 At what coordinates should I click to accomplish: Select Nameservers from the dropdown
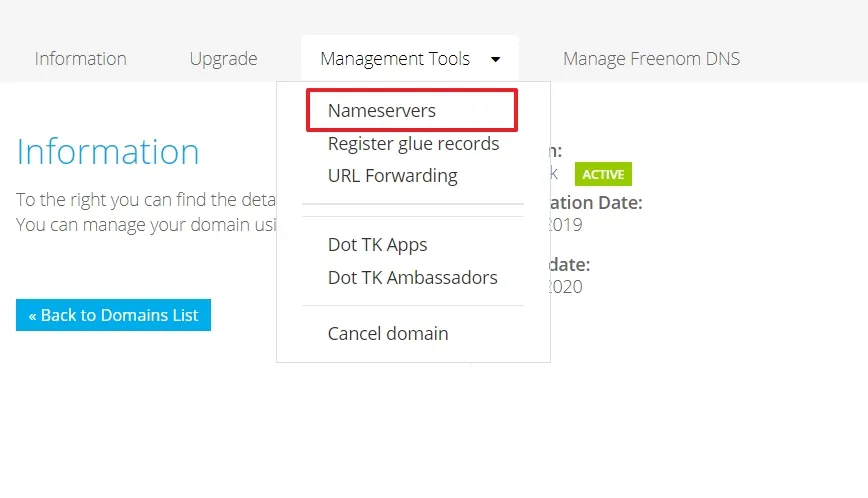412,110
